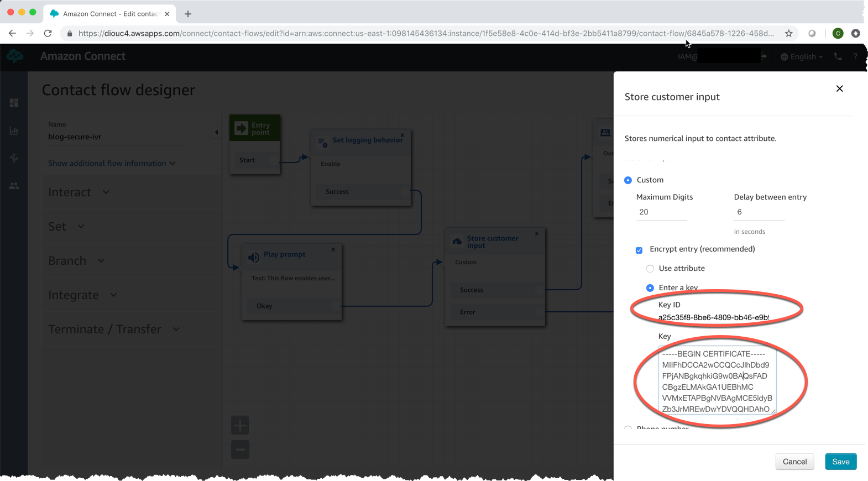Click the Save button
Screen dimensions: 868x481
click(841, 462)
